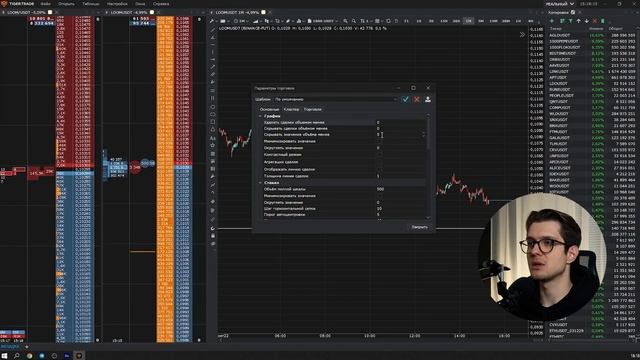Image resolution: width=640 pixels, height=360 pixels.
Task: Click link color square on LOOMUSDT -5,09% tab
Action: coord(50,13)
